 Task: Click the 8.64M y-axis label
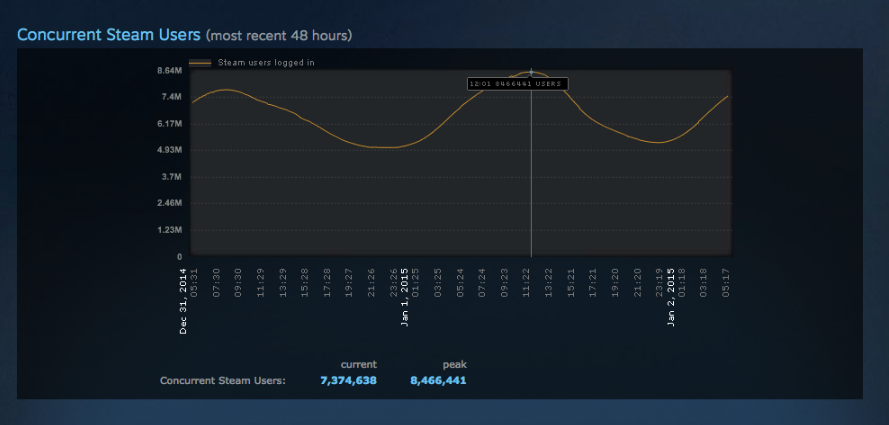(x=170, y=71)
